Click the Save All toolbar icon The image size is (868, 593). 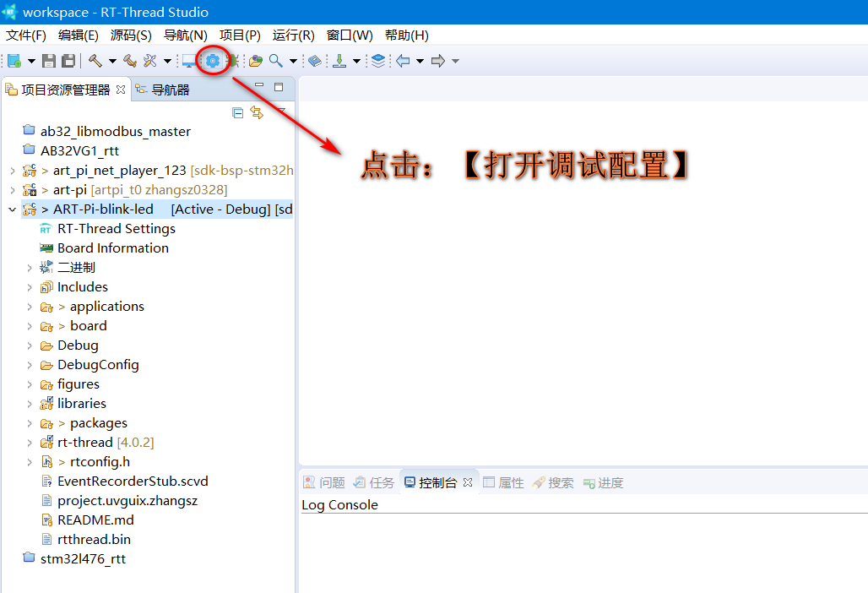pos(68,61)
